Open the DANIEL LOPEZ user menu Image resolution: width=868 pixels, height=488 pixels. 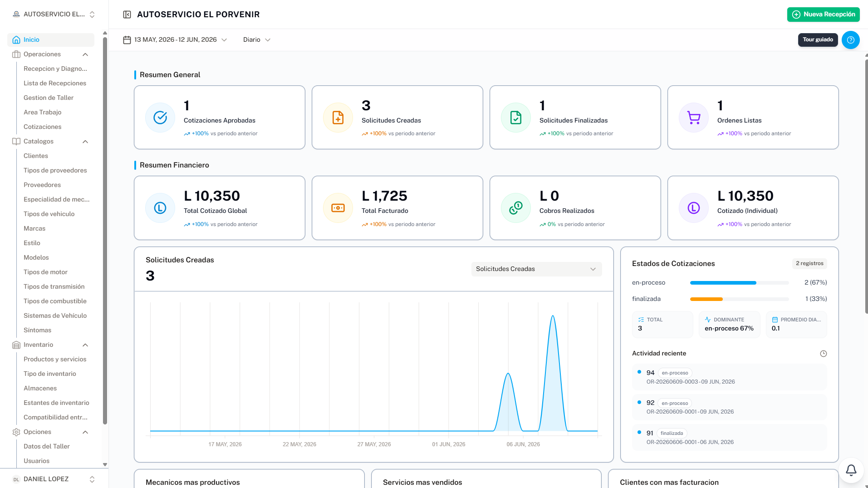click(54, 479)
